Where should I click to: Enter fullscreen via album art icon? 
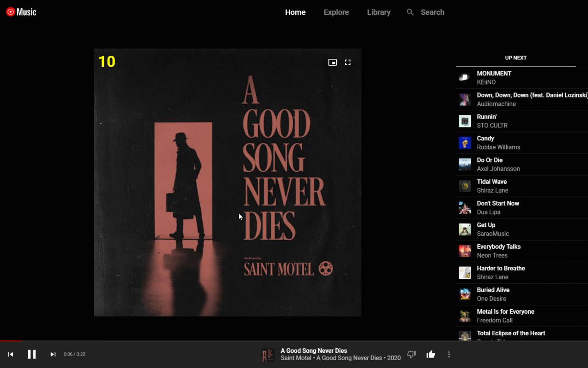348,62
